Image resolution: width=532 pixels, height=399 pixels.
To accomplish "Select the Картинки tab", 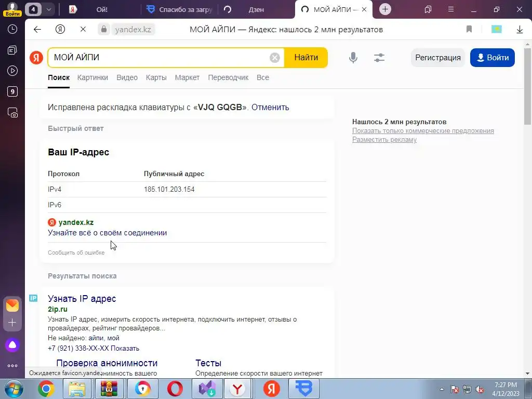I will tap(92, 78).
